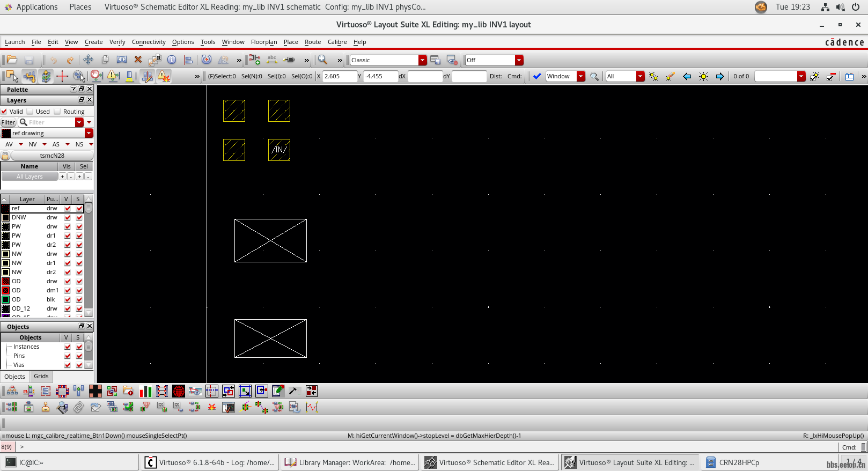The width and height of the screenshot is (868, 471).
Task: Switch to the Grids tab
Action: pyautogui.click(x=41, y=376)
